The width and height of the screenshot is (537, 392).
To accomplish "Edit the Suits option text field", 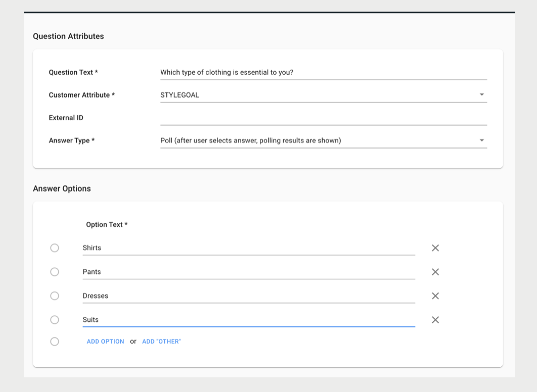I will (249, 320).
